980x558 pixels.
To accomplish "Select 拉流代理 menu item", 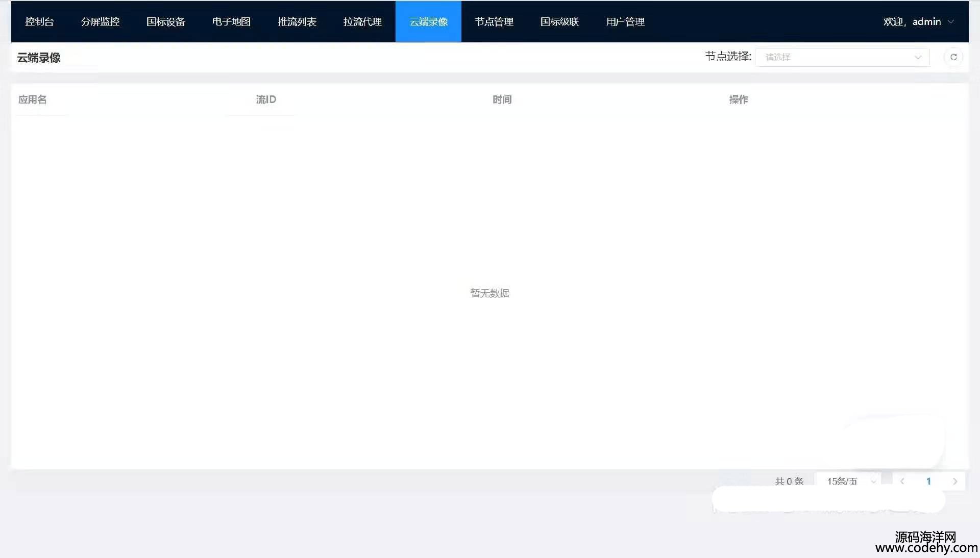I will (x=362, y=22).
